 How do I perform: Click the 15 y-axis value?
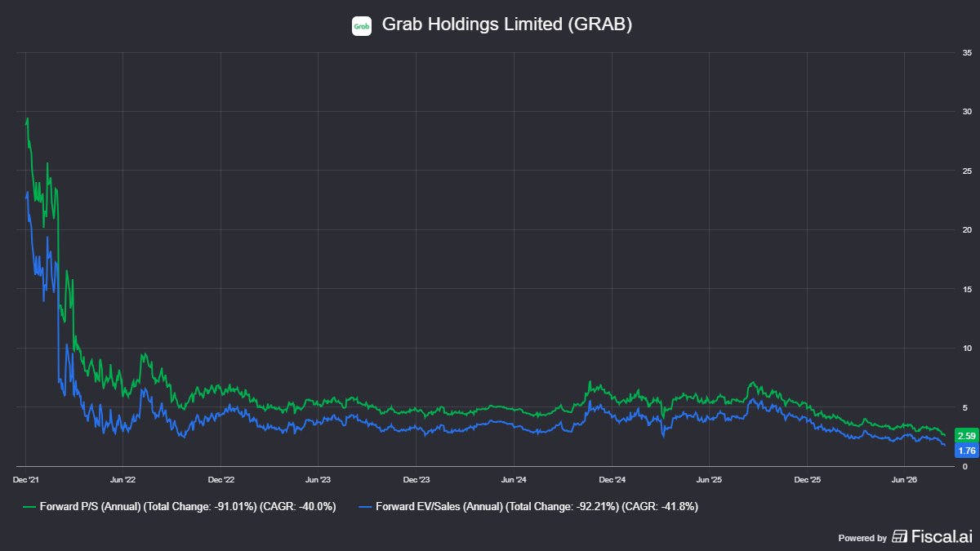pos(967,289)
